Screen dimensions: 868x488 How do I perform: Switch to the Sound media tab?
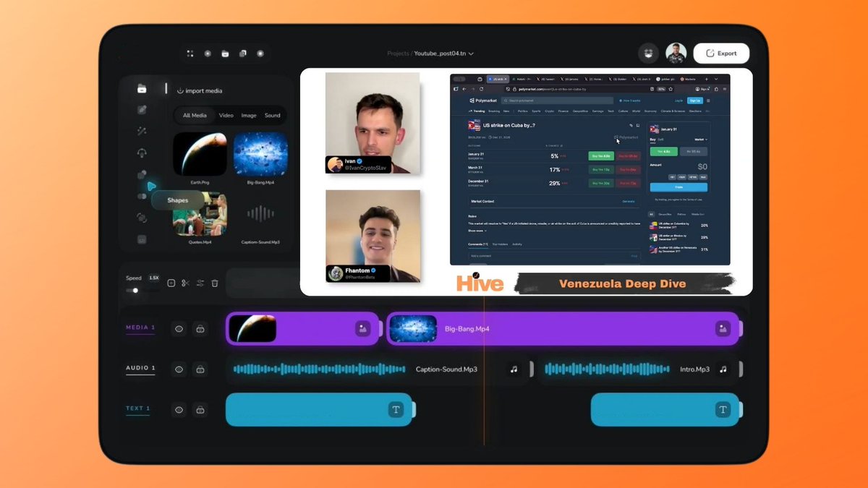click(x=272, y=115)
